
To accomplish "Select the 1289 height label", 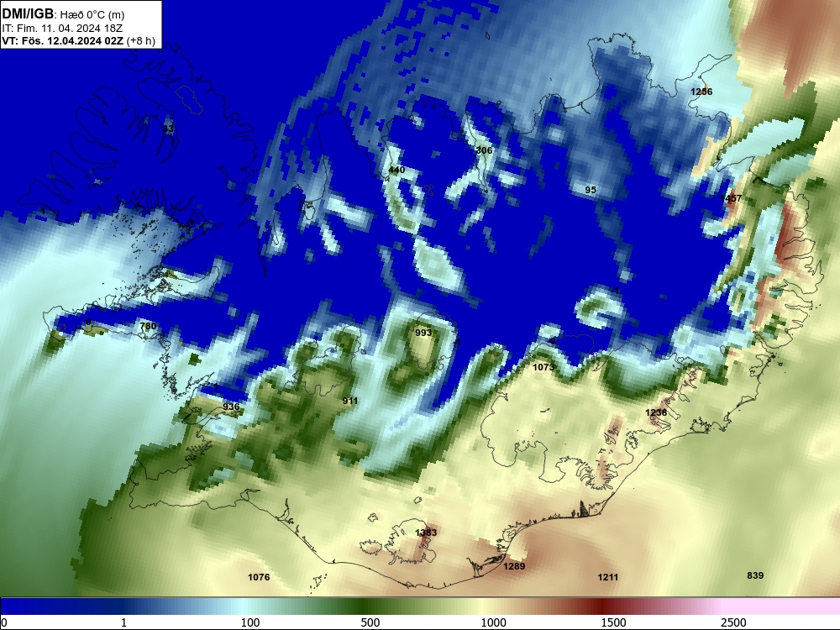I will click(514, 566).
